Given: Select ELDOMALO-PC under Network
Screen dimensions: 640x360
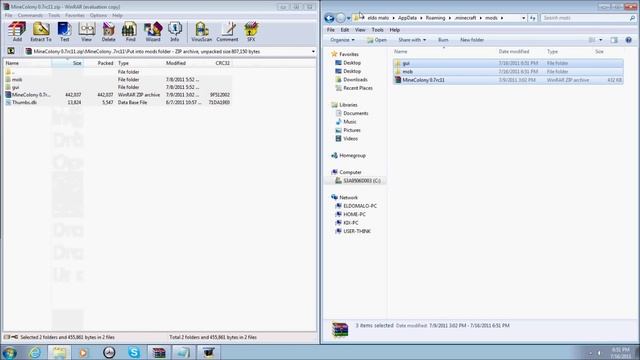Looking at the screenshot, I should coord(356,206).
